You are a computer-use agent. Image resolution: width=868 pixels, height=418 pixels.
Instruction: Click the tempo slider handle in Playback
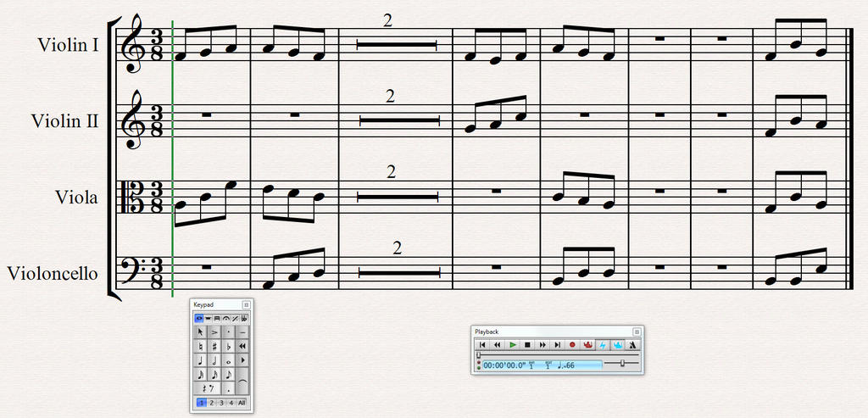pos(623,363)
